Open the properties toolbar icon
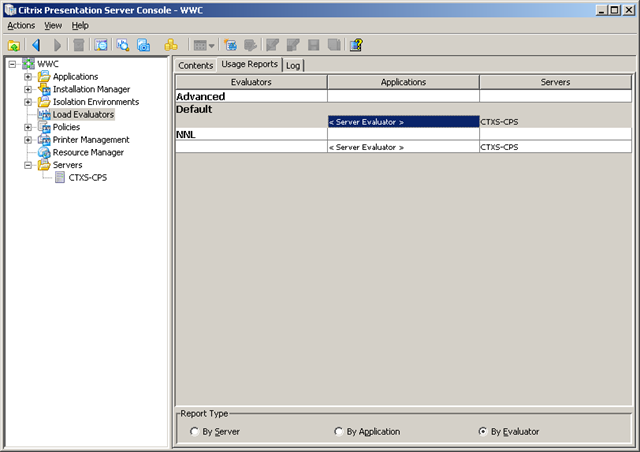 click(x=101, y=45)
